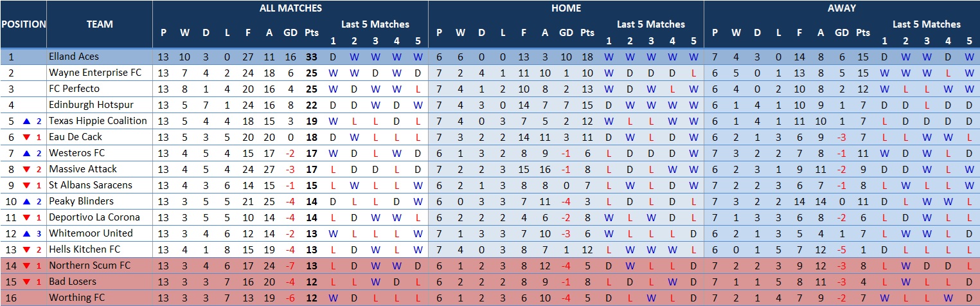This screenshot has height=306, width=980.
Task: Select the POSITION column header
Action: [x=23, y=24]
